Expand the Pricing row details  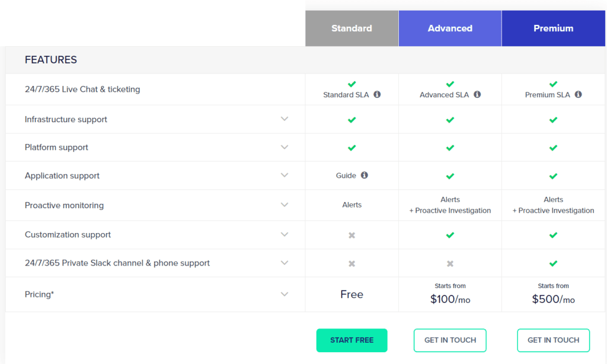[x=285, y=294]
